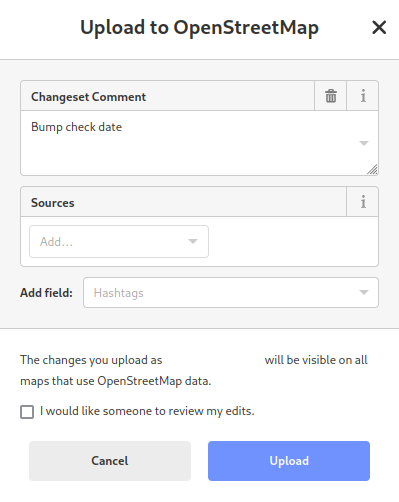Click the Sources header label
The width and height of the screenshot is (399, 502).
[53, 203]
